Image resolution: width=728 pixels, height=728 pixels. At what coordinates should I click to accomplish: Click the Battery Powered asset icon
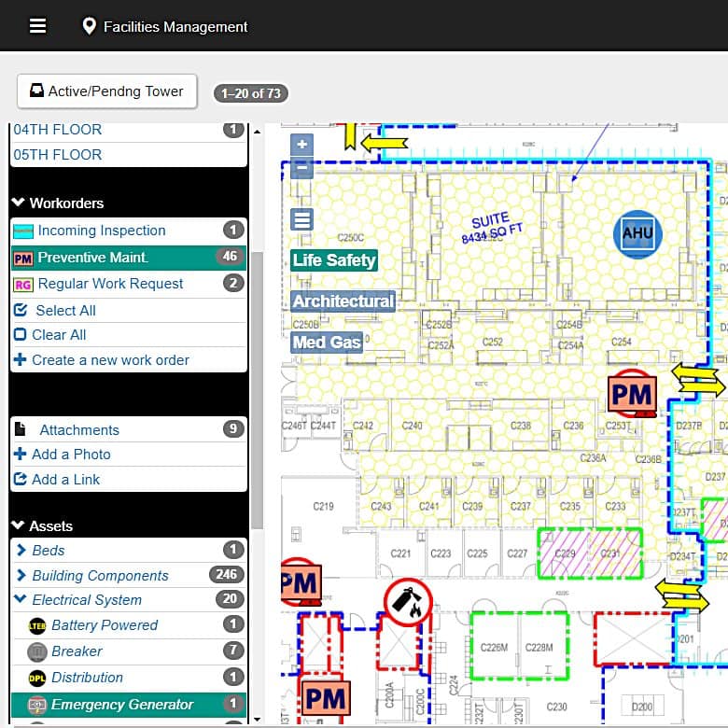click(x=37, y=625)
